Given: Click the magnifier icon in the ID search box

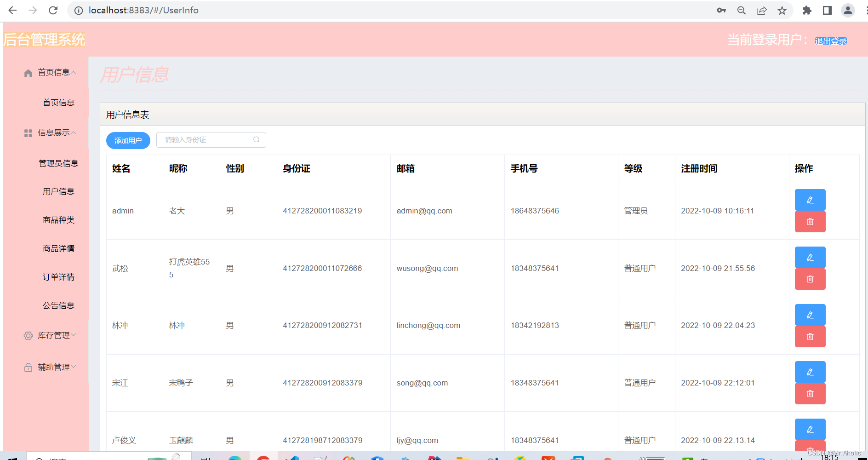Looking at the screenshot, I should tap(256, 139).
